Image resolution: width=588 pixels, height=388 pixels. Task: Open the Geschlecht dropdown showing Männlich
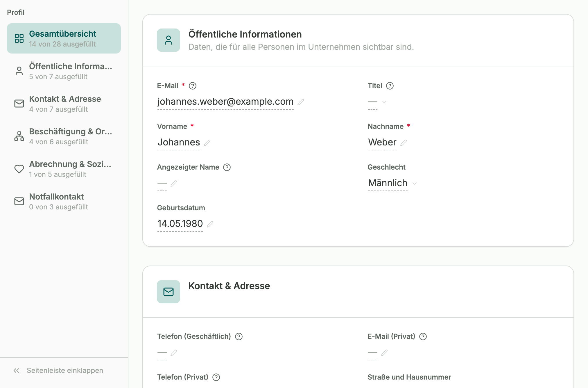pos(392,183)
